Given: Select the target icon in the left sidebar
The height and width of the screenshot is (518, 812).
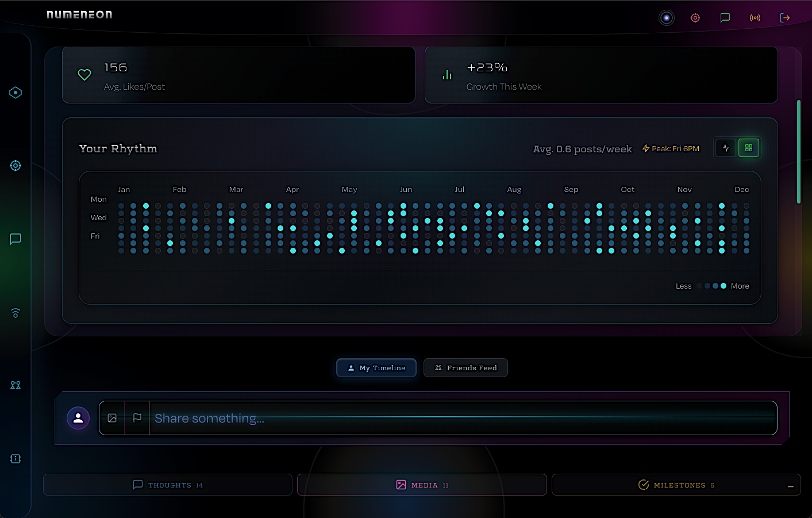Looking at the screenshot, I should click(x=16, y=166).
